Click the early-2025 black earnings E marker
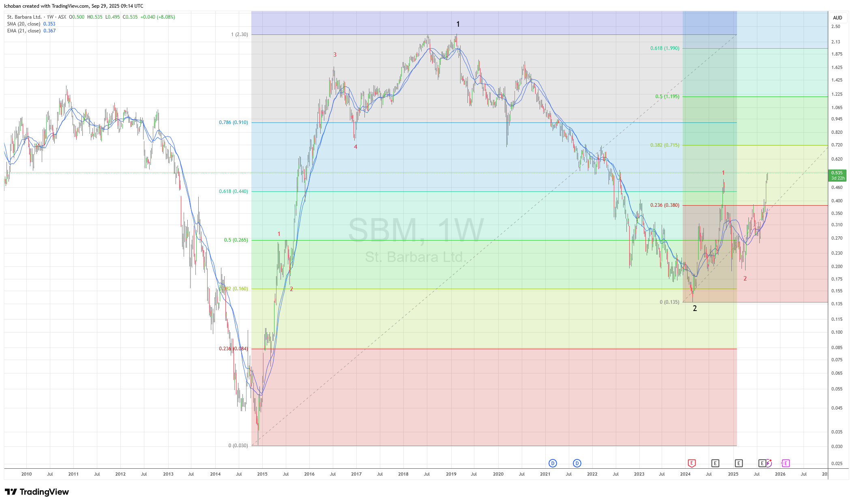 (739, 463)
